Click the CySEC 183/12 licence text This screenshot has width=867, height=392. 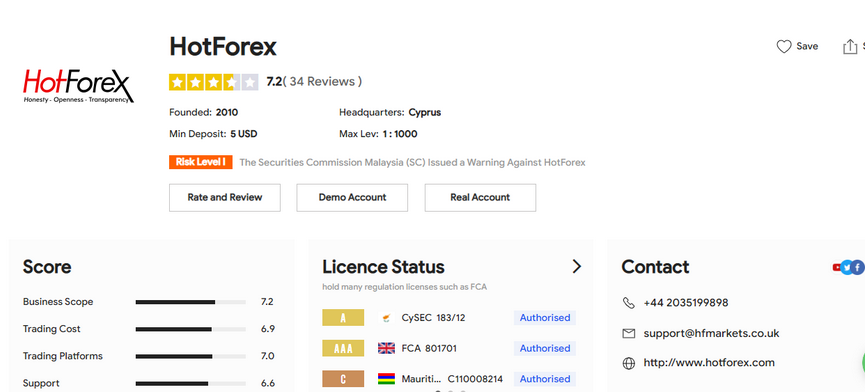point(433,318)
